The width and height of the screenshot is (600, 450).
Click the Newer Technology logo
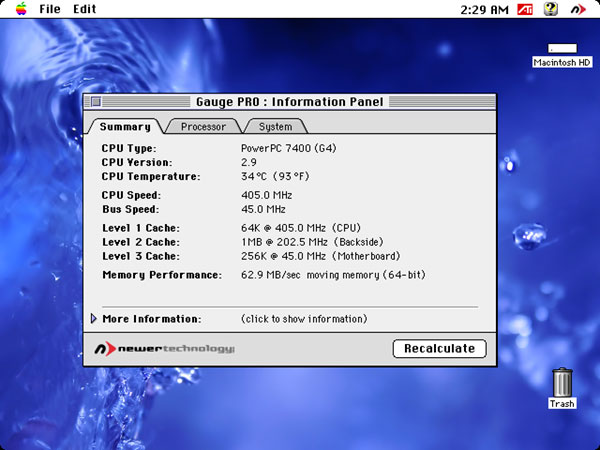164,349
